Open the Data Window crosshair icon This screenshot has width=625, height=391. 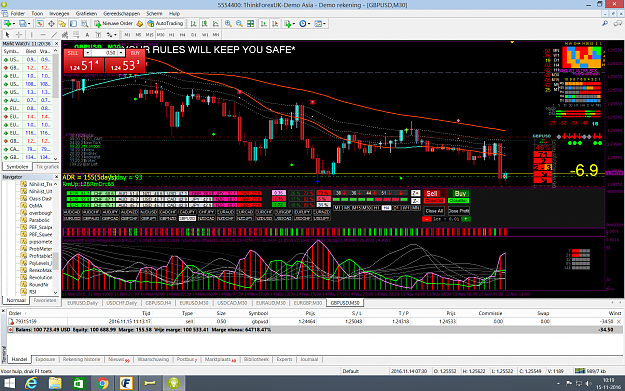pos(51,24)
